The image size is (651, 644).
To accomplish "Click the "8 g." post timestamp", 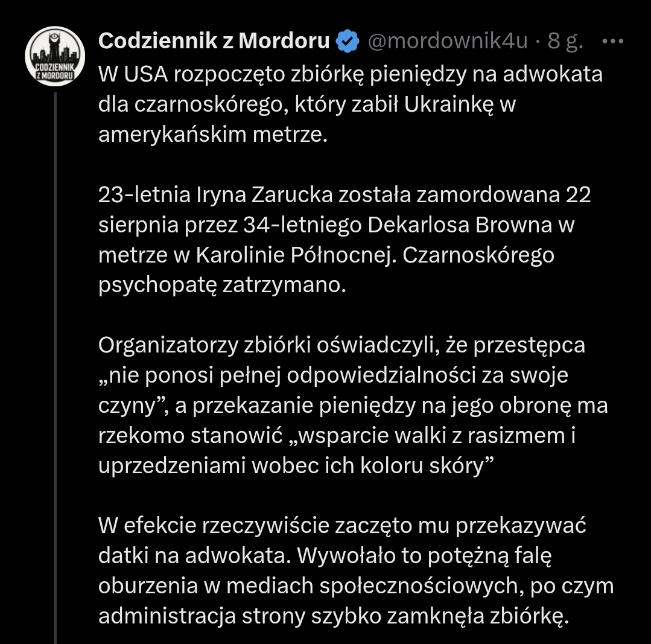I will pyautogui.click(x=565, y=42).
